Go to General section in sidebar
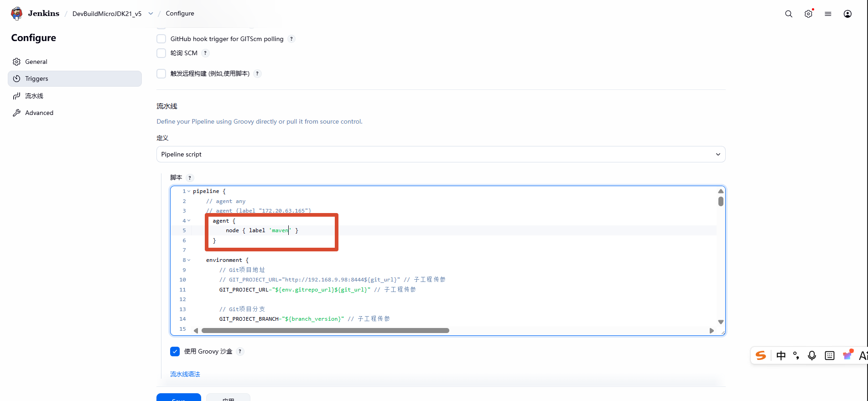Screen dimensions: 868x401 click(75, 62)
